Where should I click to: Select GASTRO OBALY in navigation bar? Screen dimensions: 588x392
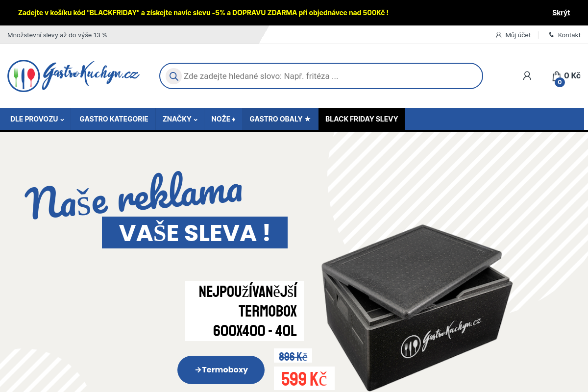pos(280,119)
